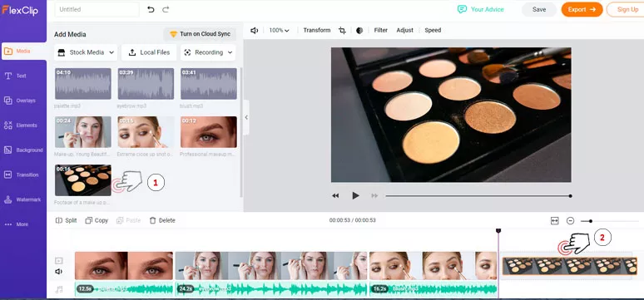Screen dimensions: 644x300
Task: Select the 00:12 professional makeup eye clip
Action: coord(209,132)
